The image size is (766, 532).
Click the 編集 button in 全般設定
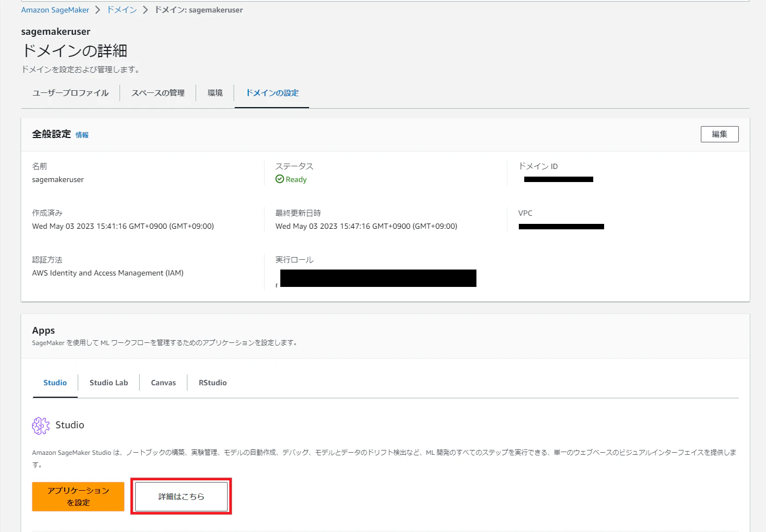719,134
